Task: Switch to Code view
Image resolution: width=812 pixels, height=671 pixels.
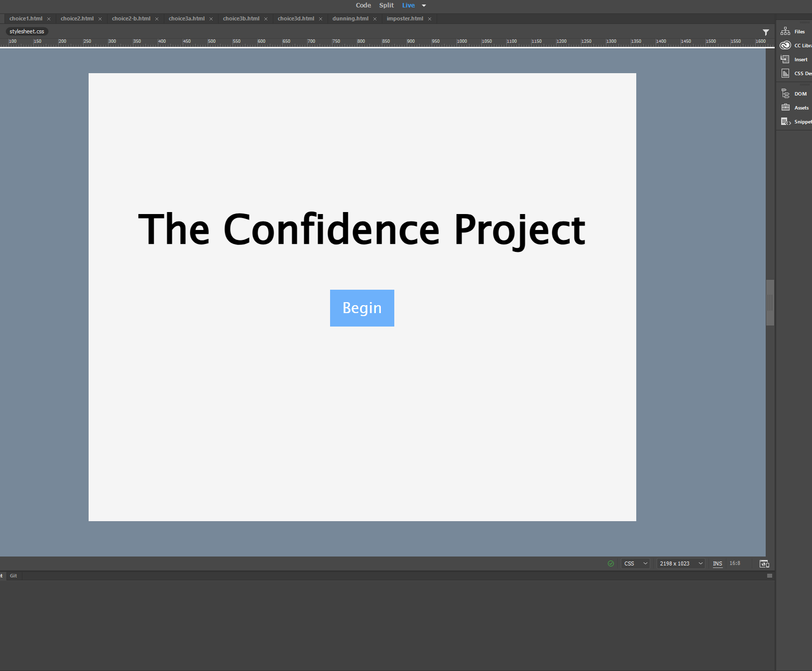Action: [x=363, y=5]
